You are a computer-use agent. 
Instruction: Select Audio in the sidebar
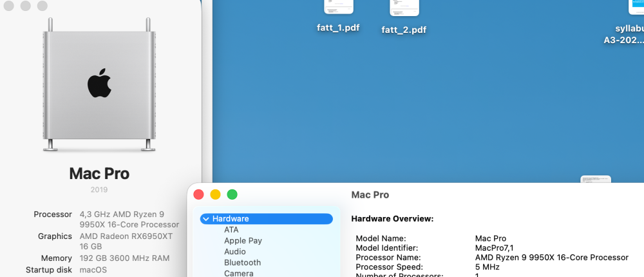point(235,251)
